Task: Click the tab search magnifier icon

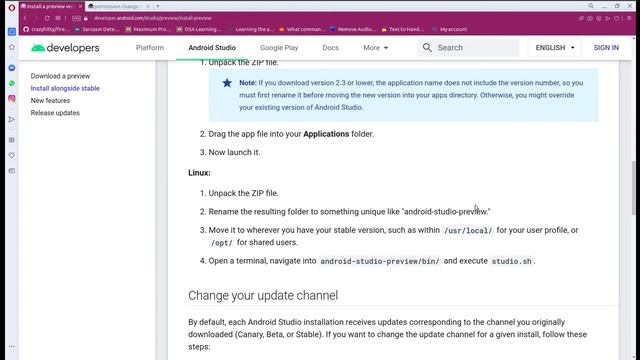Action: (x=591, y=6)
